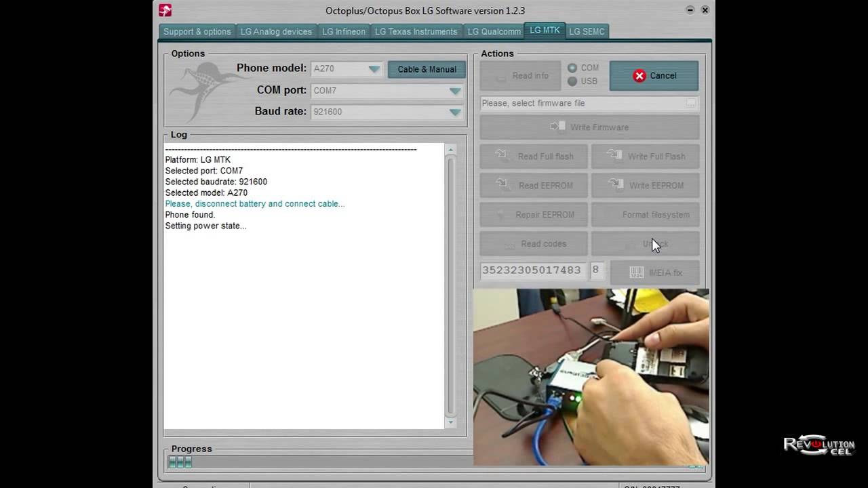Viewport: 868px width, 488px height.
Task: Click the IMEI number input field
Action: click(532, 270)
